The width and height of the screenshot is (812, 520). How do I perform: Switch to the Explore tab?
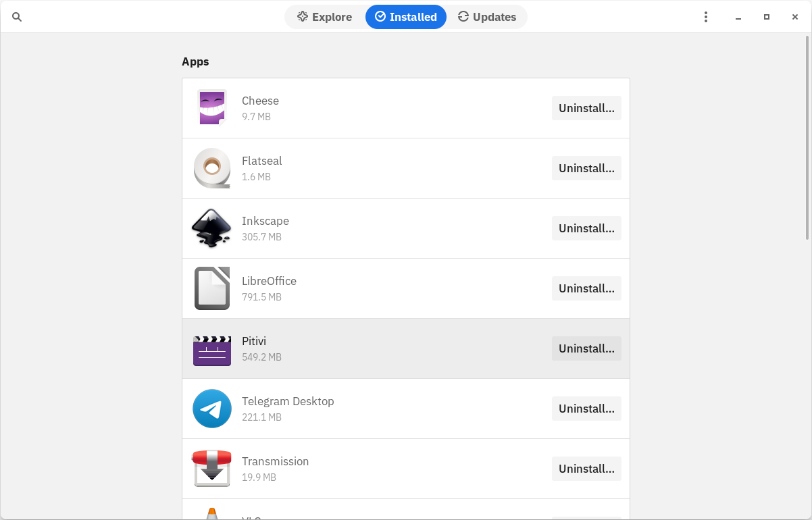325,17
